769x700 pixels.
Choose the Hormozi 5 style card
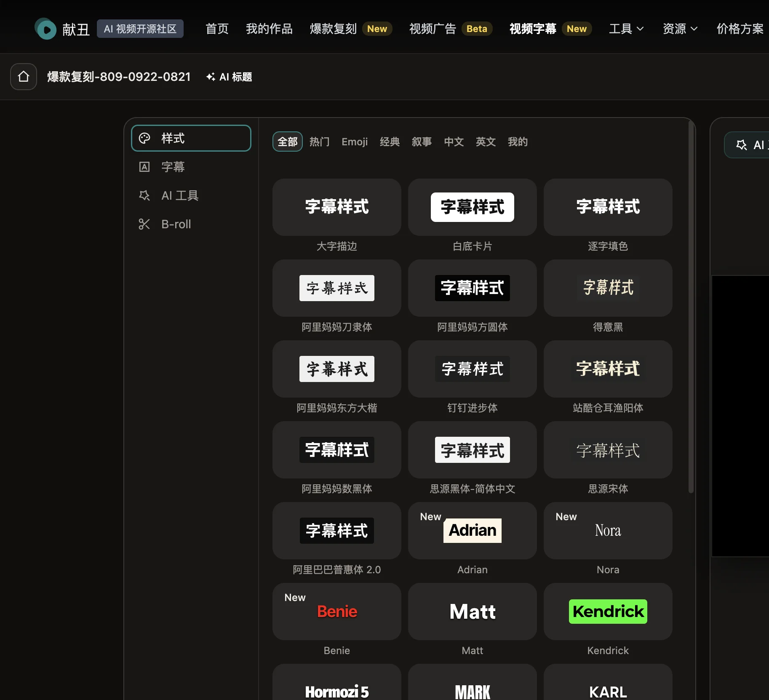[337, 682]
